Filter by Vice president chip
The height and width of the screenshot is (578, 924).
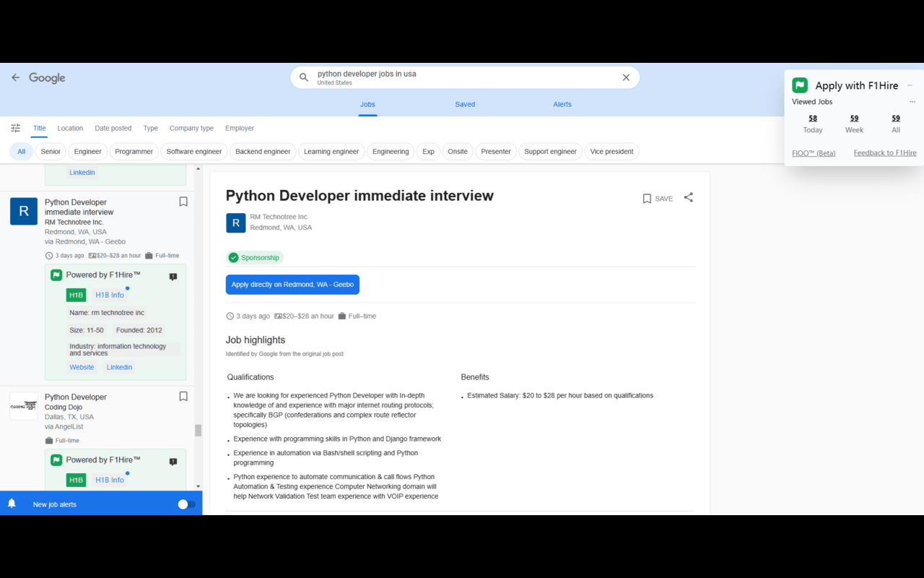(x=611, y=152)
